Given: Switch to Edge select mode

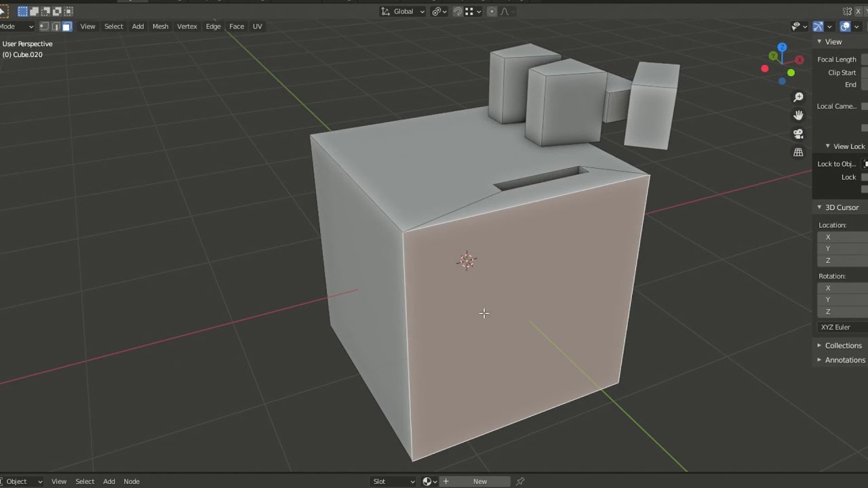Looking at the screenshot, I should click(x=56, y=26).
